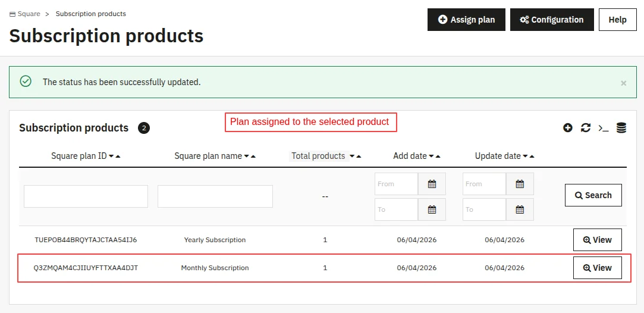Sort Update date descending

(525, 156)
